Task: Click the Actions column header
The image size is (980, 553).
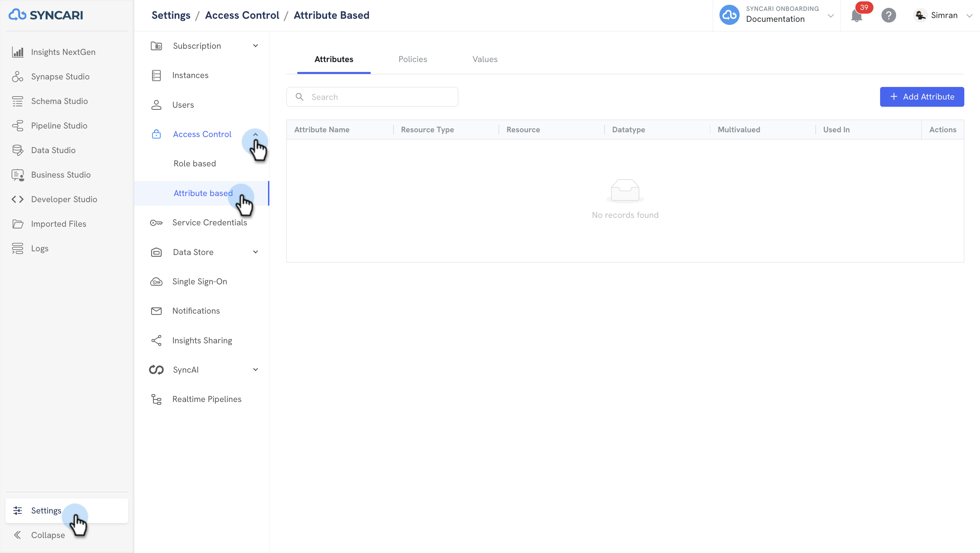Action: (943, 130)
